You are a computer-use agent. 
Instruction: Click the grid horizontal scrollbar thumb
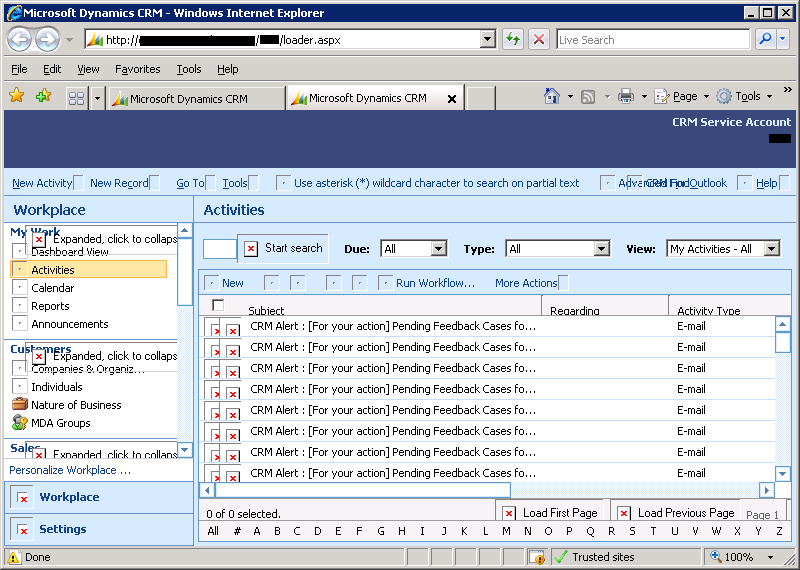point(363,490)
